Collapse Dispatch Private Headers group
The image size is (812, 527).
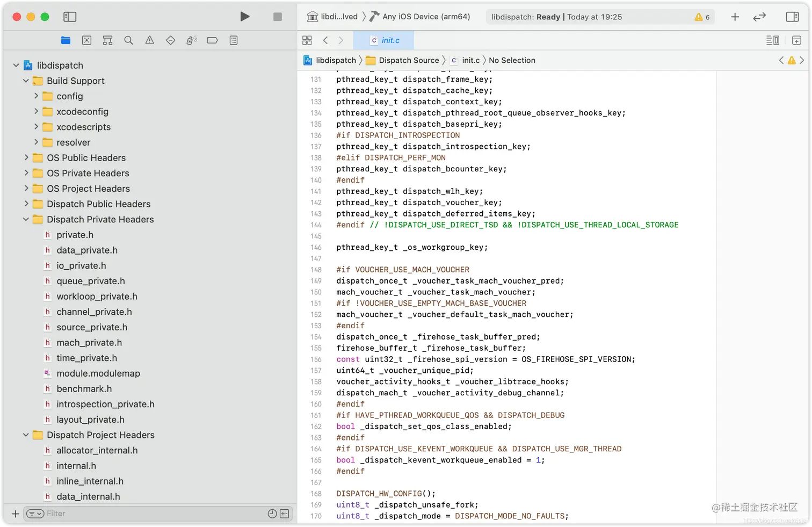coord(26,219)
